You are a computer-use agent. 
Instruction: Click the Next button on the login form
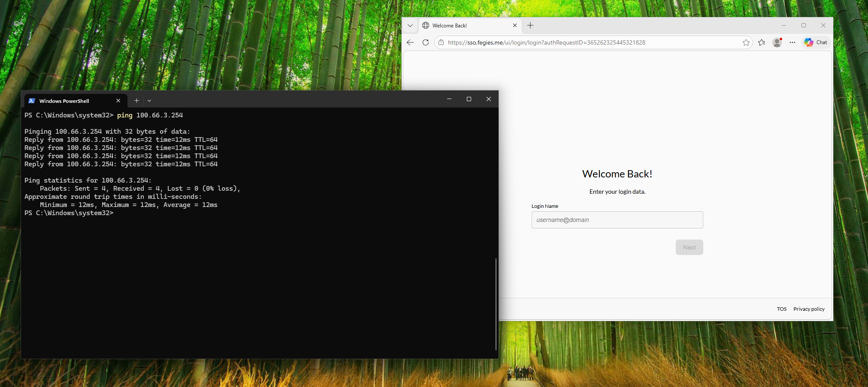point(689,247)
